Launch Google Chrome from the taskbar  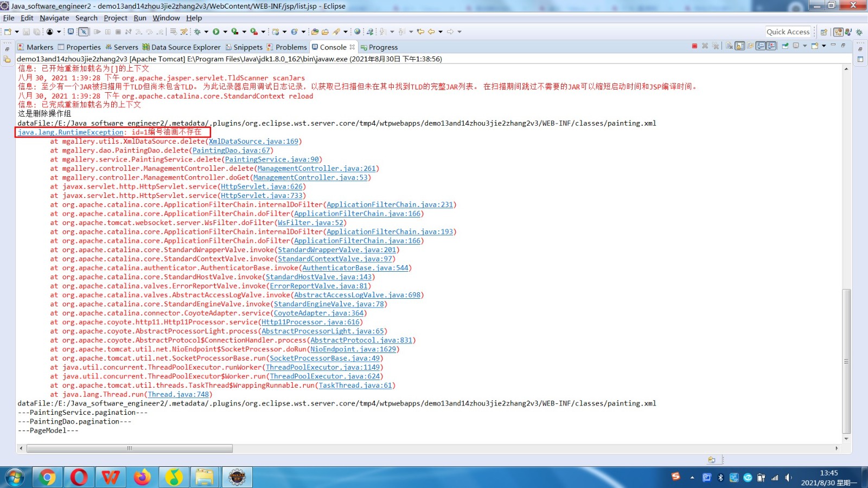[47, 477]
